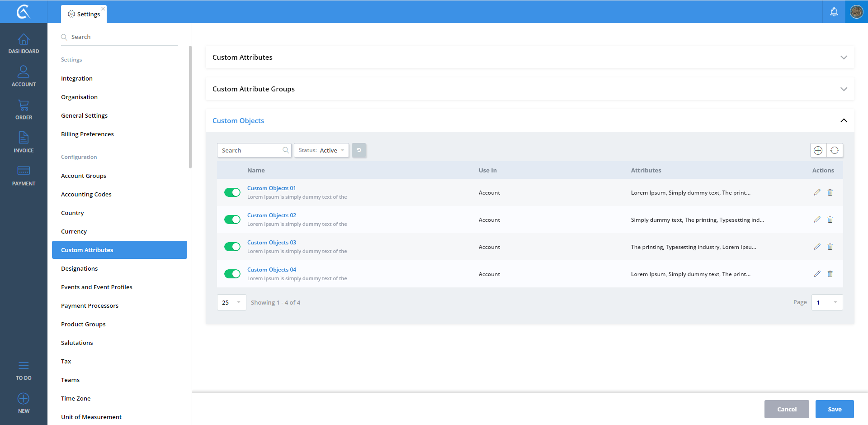The height and width of the screenshot is (425, 868).
Task: Turn off Custom Objects 04 switch
Action: point(232,274)
